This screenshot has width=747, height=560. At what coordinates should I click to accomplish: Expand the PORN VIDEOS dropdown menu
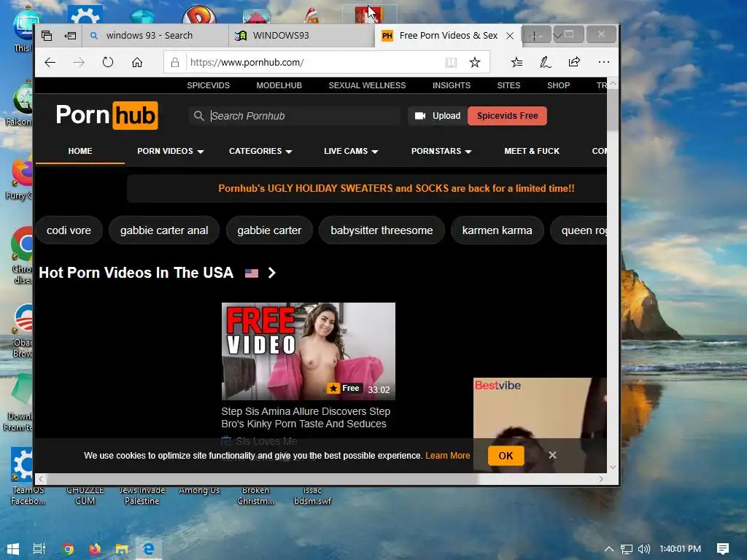click(x=170, y=151)
